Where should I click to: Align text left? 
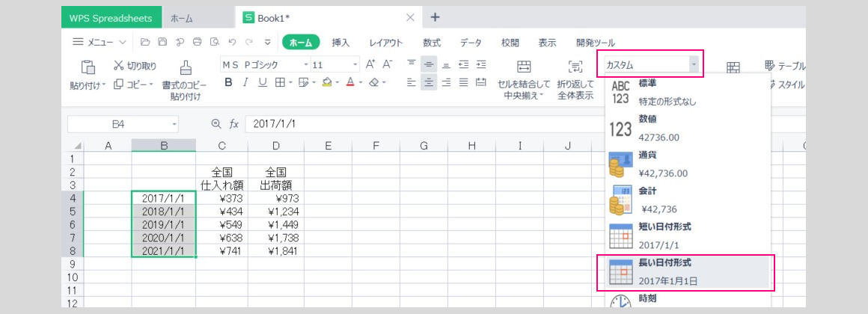pyautogui.click(x=412, y=82)
